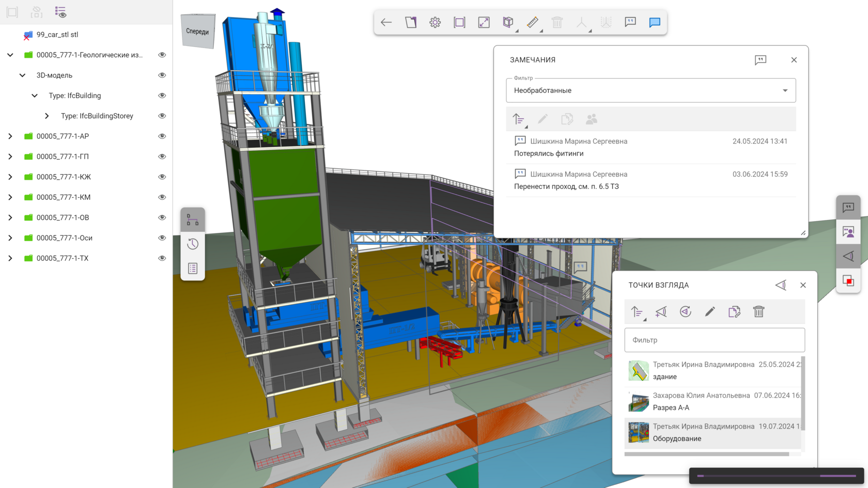This screenshot has height=488, width=868.
Task: Open the history clock icon
Action: (193, 244)
